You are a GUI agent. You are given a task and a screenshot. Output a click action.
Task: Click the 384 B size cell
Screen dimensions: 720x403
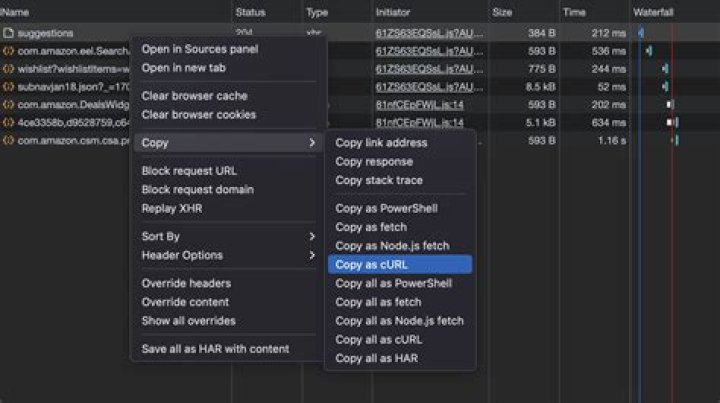(542, 33)
